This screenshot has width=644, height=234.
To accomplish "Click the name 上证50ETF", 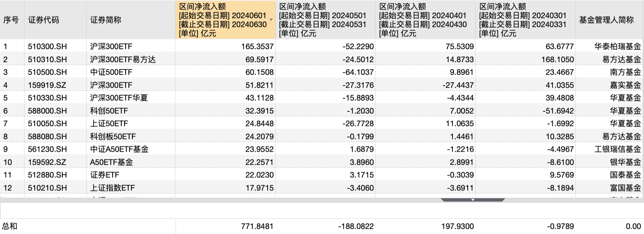I will pyautogui.click(x=109, y=123).
